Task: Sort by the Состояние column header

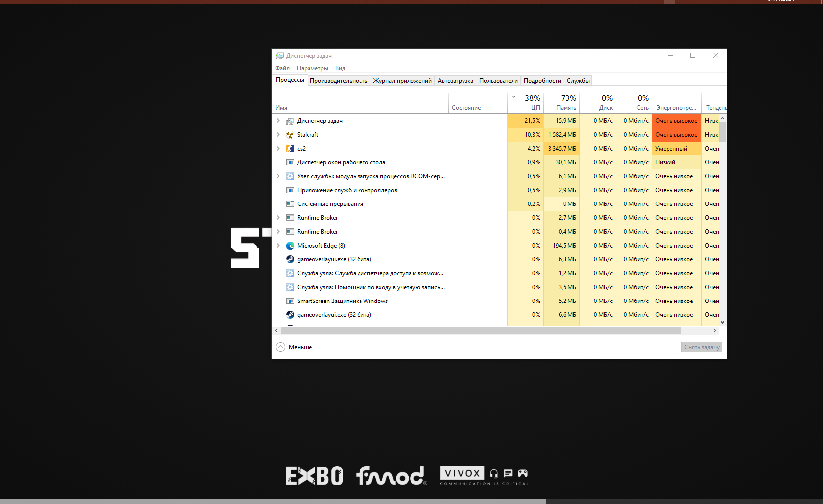Action: coord(478,102)
